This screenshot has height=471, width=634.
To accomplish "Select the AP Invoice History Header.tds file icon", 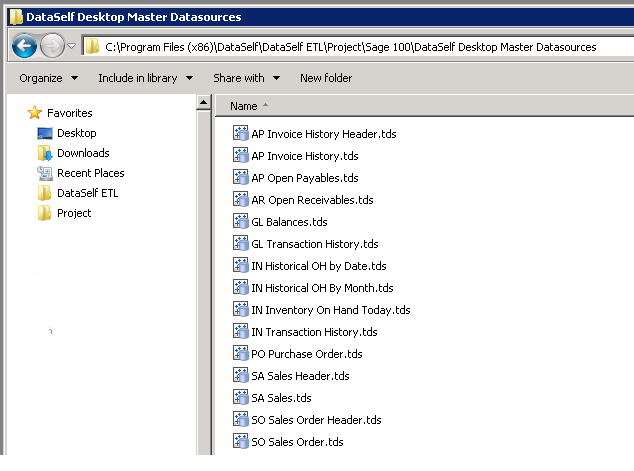I will point(240,134).
